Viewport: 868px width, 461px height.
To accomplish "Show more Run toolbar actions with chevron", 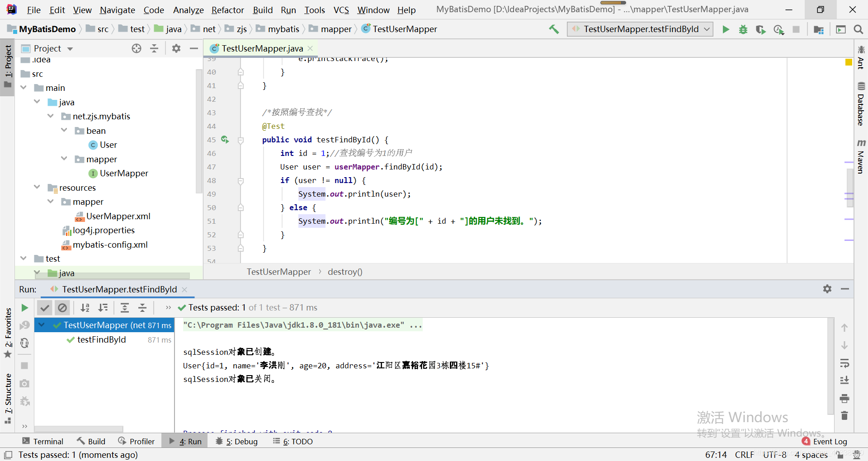I will click(x=168, y=308).
